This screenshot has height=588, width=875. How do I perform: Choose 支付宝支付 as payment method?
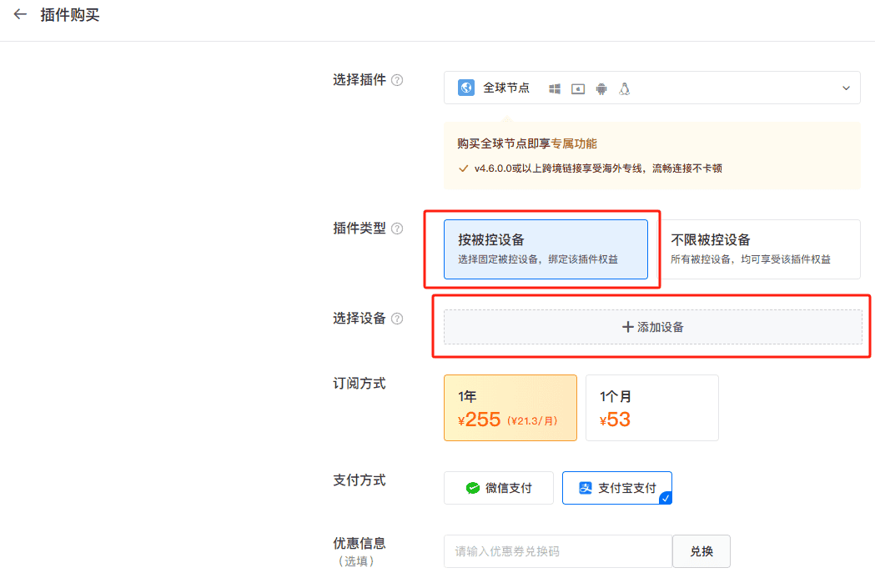pyautogui.click(x=617, y=488)
